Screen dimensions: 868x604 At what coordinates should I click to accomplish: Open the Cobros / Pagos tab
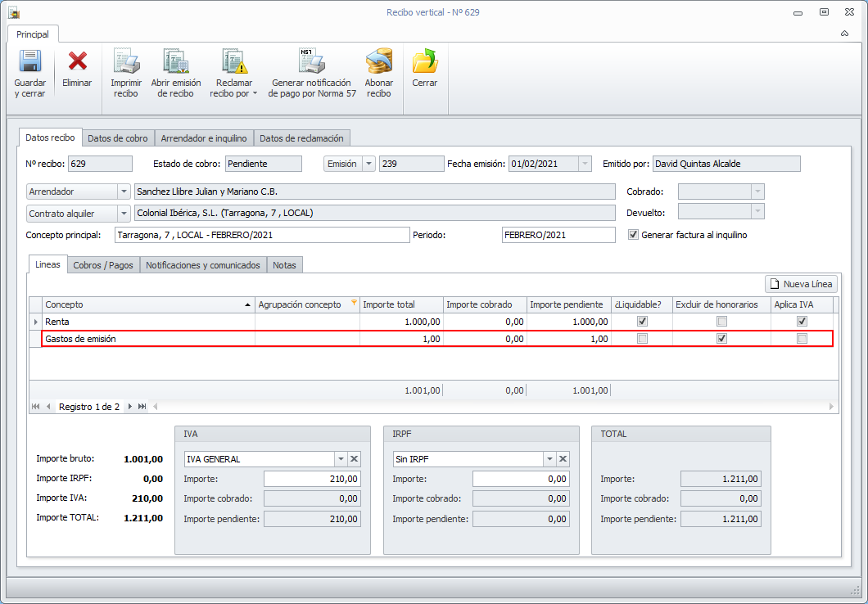tap(102, 265)
